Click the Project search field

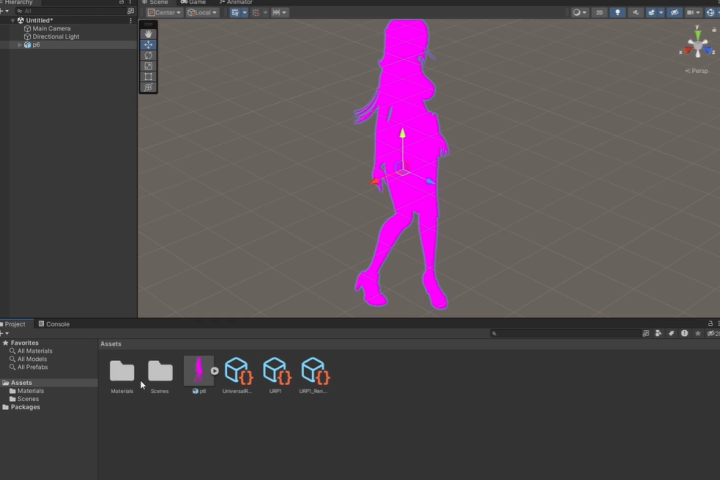(565, 333)
